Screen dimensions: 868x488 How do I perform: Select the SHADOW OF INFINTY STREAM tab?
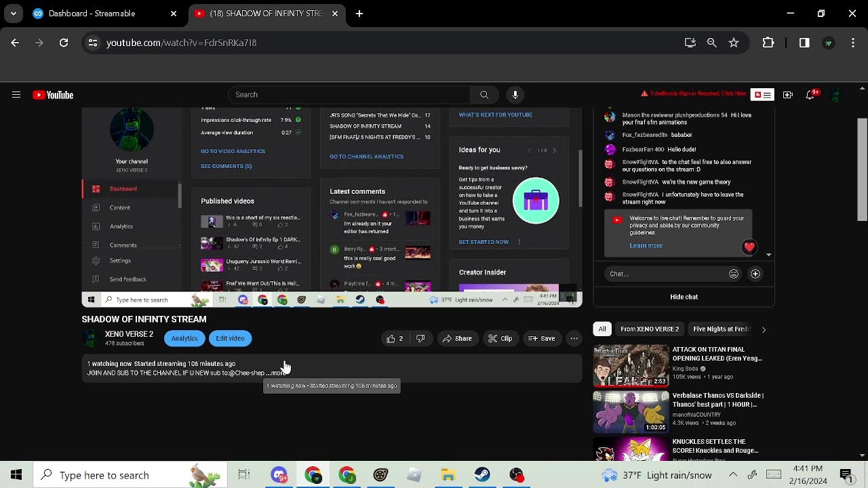[x=267, y=14]
